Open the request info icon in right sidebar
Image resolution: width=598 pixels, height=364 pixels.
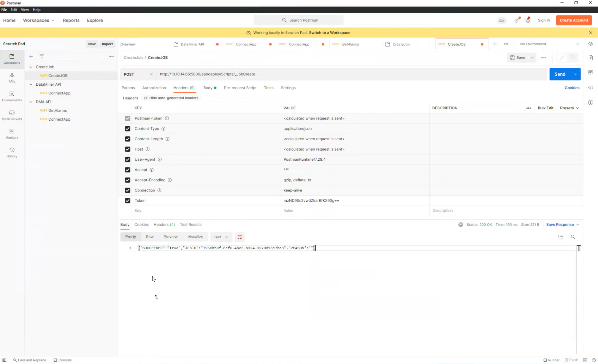(591, 103)
